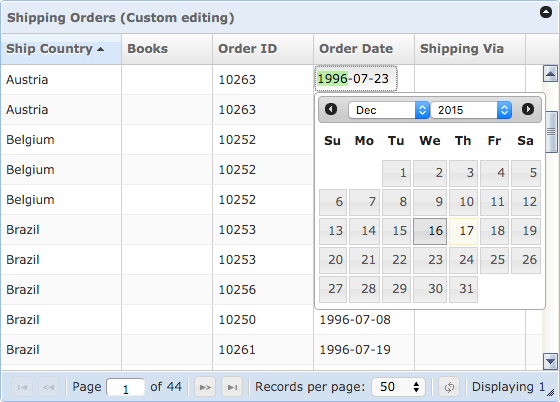The width and height of the screenshot is (560, 402).
Task: Go to next month in calendar
Action: tap(528, 109)
